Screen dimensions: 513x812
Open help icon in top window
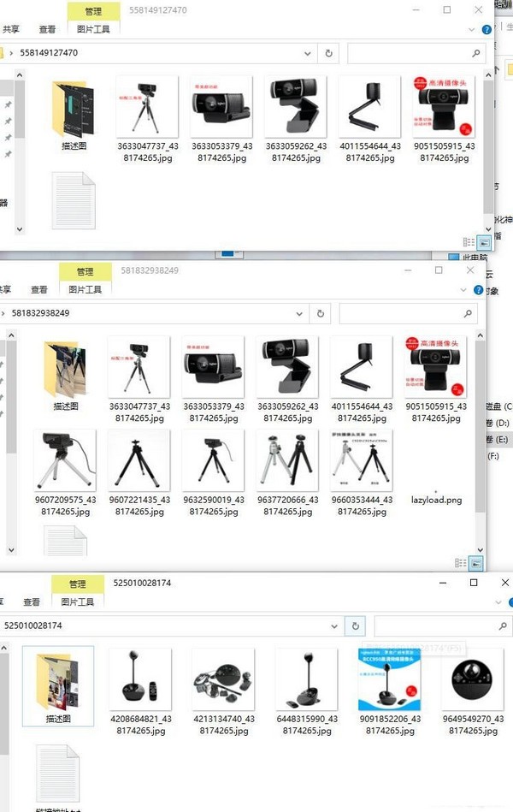click(486, 29)
